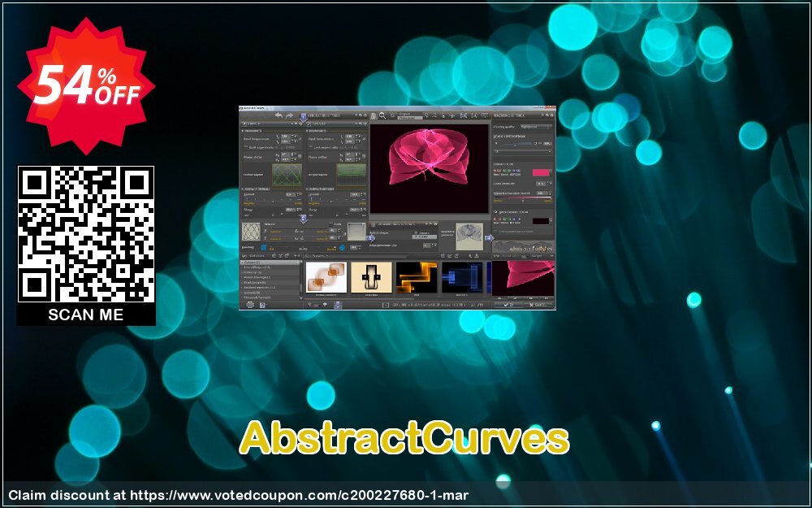Select the black bracket on beige preset thumbnail

(371, 277)
